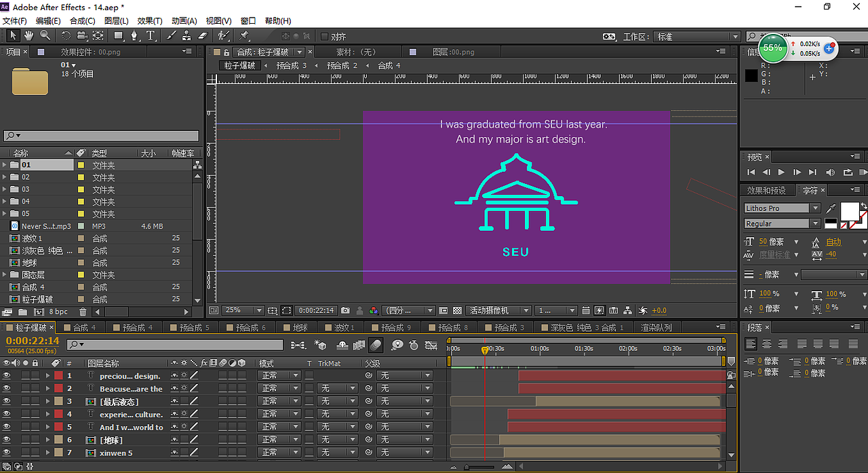Click Right align text in Paragraph panel
The image size is (868, 473).
[x=783, y=344]
